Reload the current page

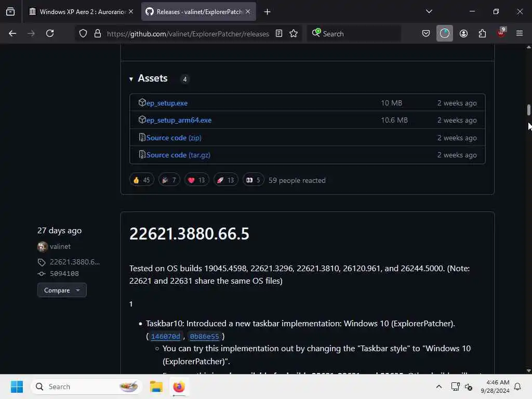[x=50, y=33]
